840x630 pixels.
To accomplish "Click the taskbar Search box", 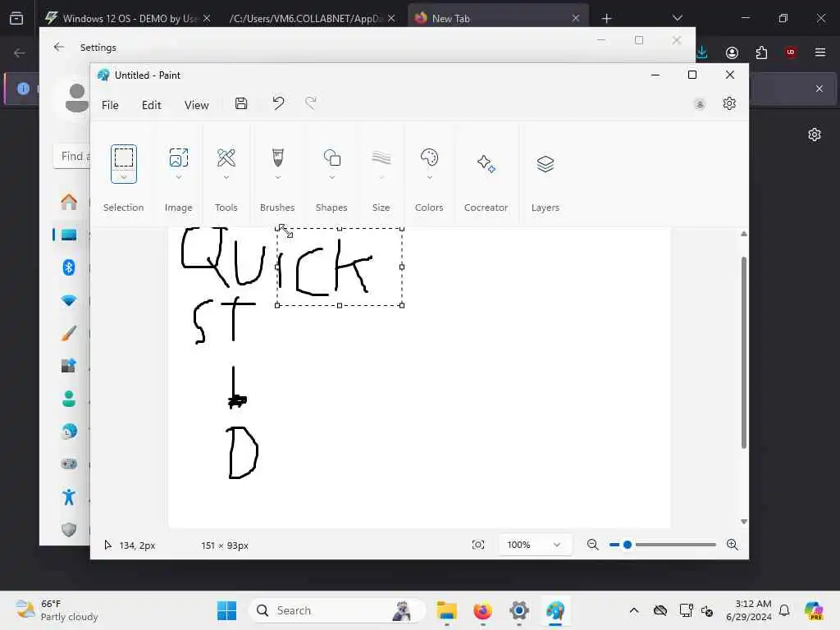I will pyautogui.click(x=337, y=610).
